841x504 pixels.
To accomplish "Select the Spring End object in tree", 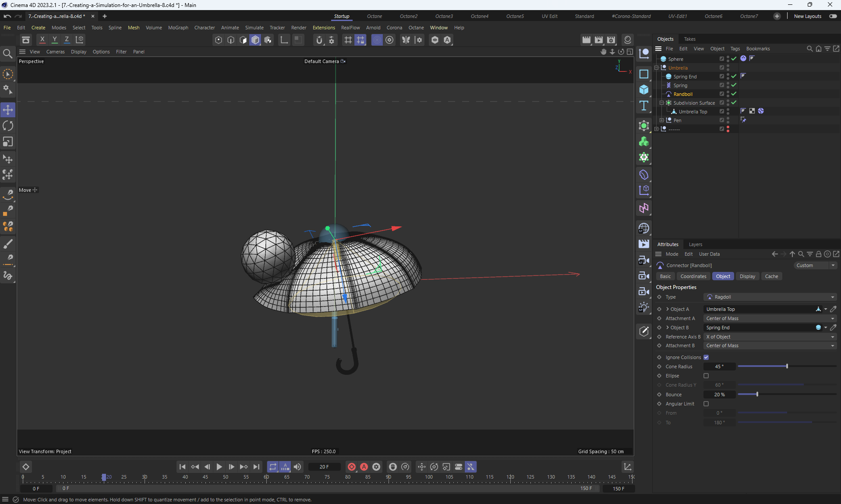I will (685, 77).
